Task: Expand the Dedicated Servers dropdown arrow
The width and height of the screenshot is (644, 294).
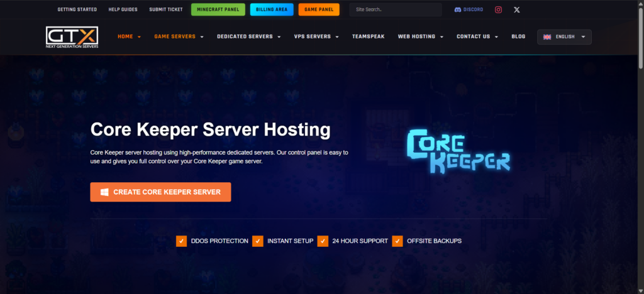Action: point(279,37)
